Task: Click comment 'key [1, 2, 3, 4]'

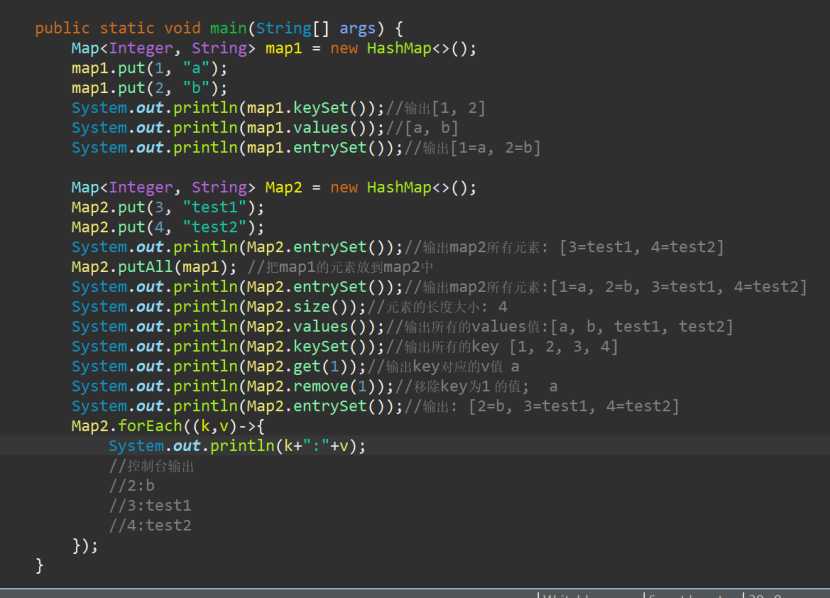Action: coord(545,347)
